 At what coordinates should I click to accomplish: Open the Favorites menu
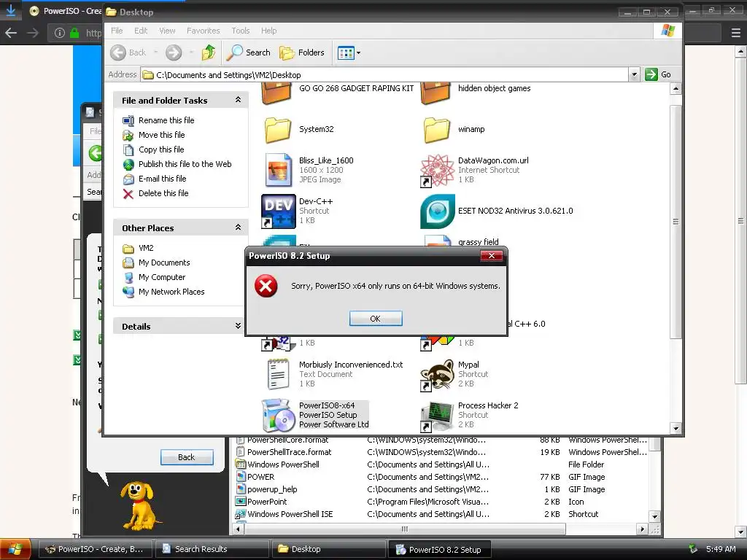click(204, 31)
